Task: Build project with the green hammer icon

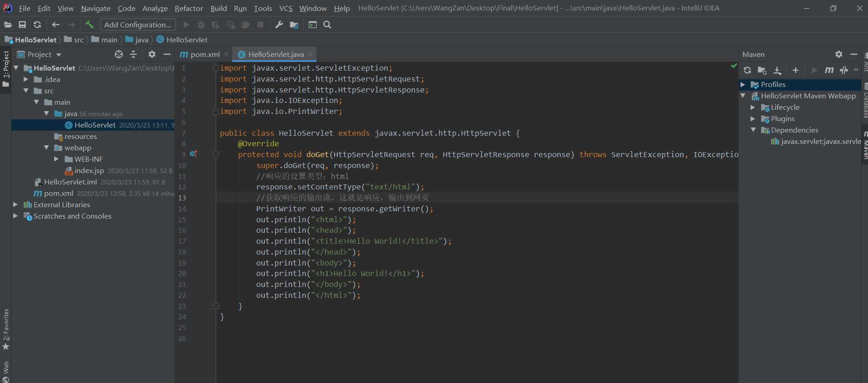Action: click(89, 25)
